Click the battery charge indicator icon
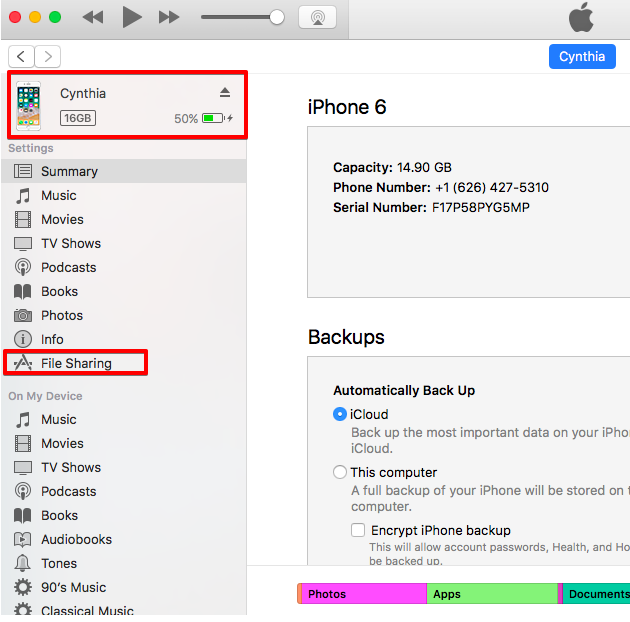 pos(213,118)
